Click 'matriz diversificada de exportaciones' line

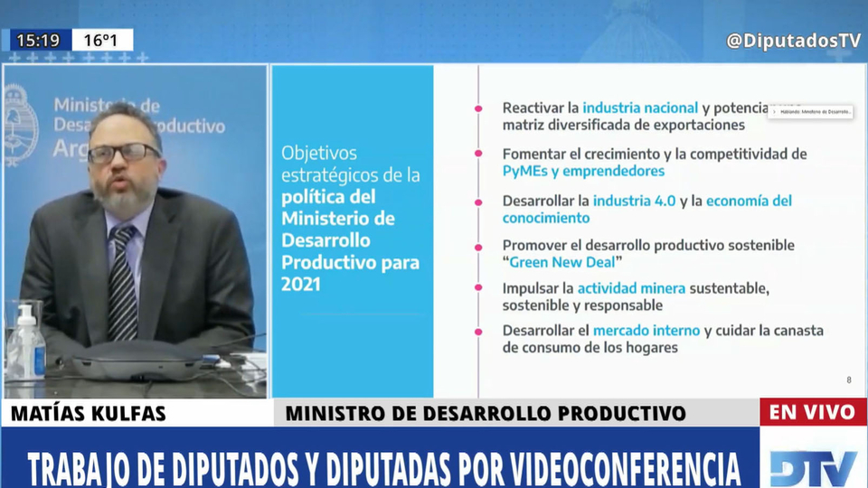[x=623, y=125]
